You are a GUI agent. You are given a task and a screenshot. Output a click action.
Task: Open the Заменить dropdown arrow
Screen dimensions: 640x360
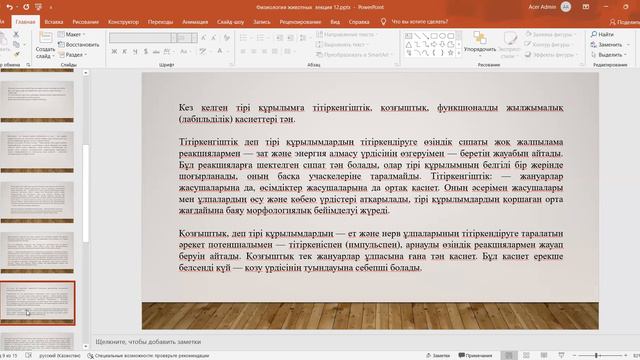tap(629, 44)
